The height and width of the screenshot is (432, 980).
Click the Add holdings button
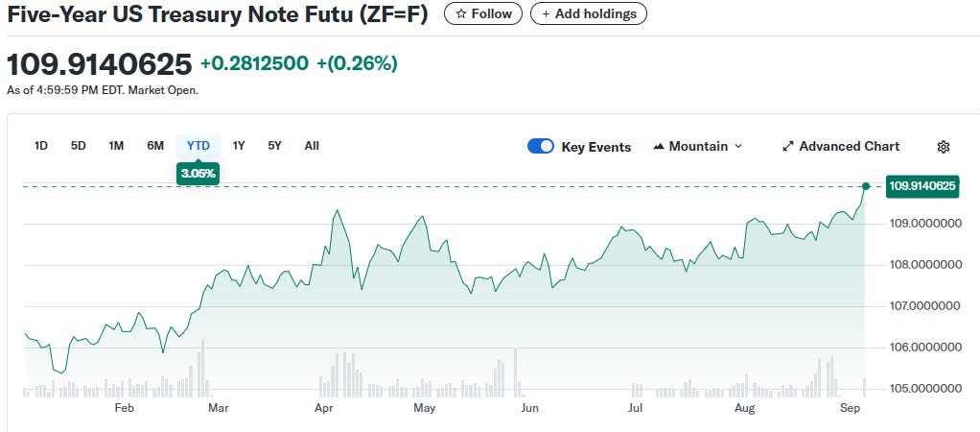coord(589,14)
